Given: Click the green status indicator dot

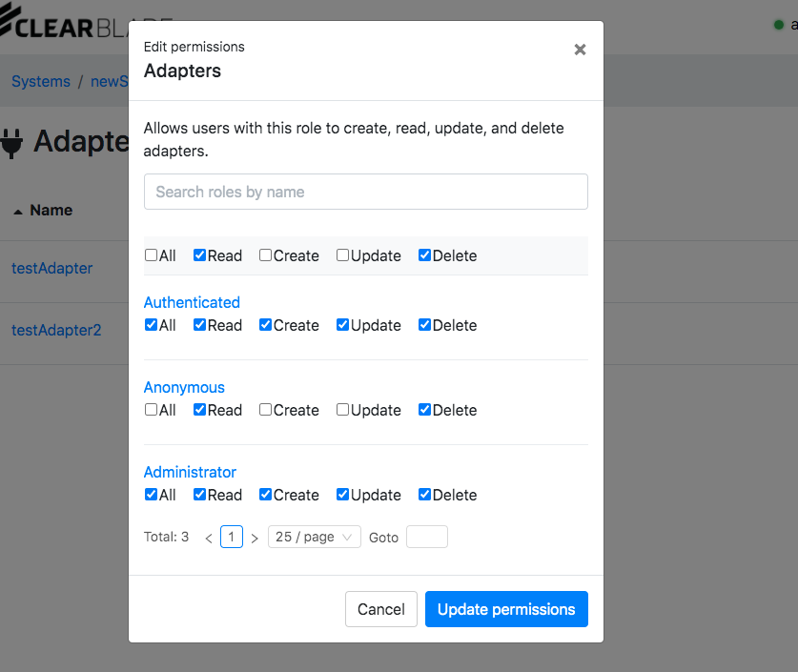Looking at the screenshot, I should (x=779, y=25).
